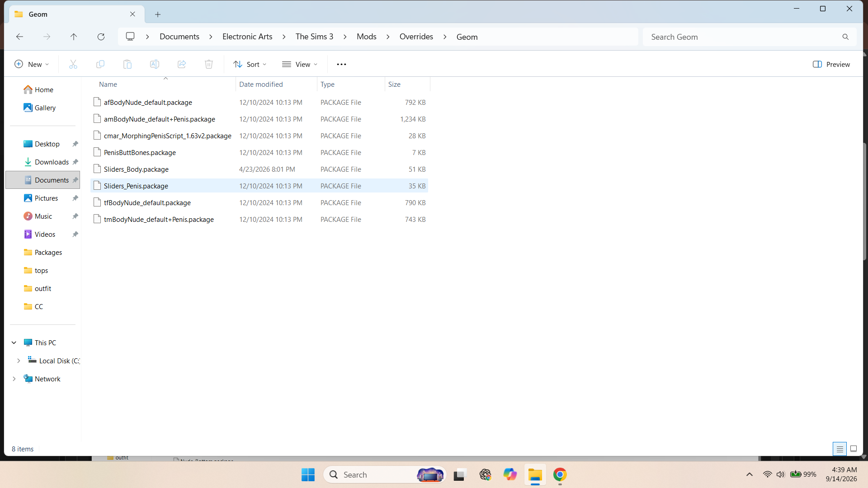868x488 pixels.
Task: Select the Geom tab
Action: pos(77,14)
